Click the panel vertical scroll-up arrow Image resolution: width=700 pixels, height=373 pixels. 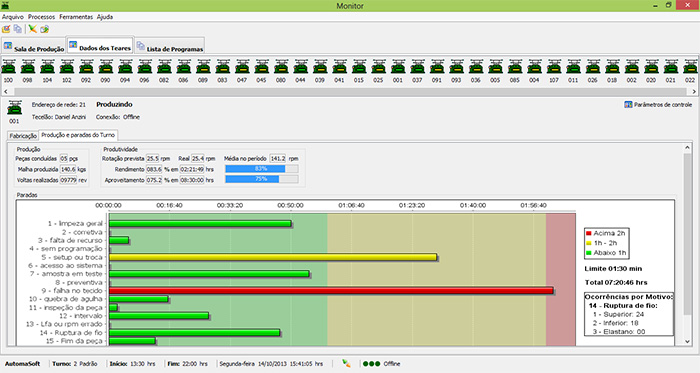tap(688, 147)
